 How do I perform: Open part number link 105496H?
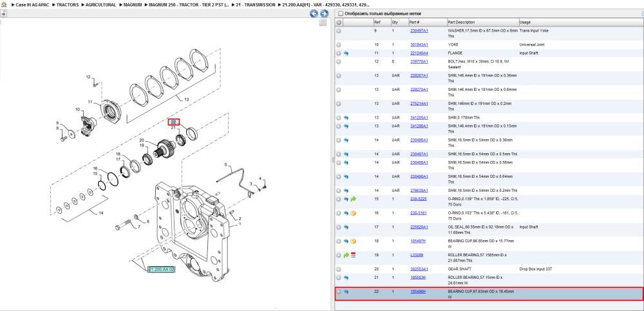pyautogui.click(x=418, y=291)
